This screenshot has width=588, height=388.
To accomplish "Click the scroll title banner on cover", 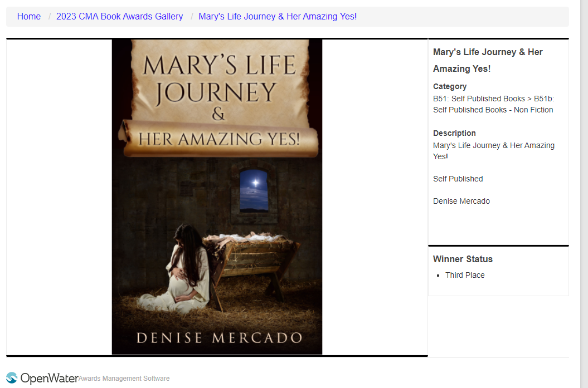I will coord(218,98).
